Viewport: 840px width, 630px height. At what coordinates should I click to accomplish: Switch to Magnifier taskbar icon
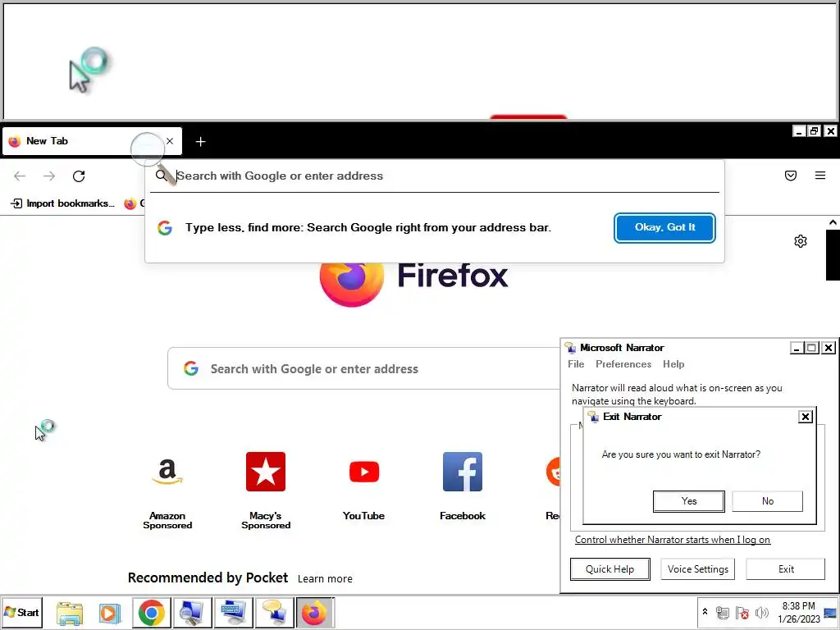click(192, 613)
